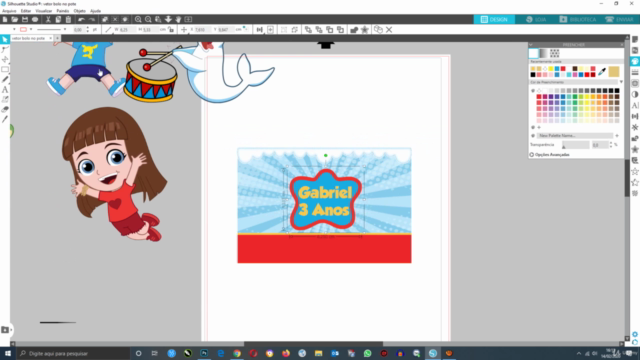640x360 pixels.
Task: Open WhatsApp from the taskbar
Action: (x=367, y=353)
